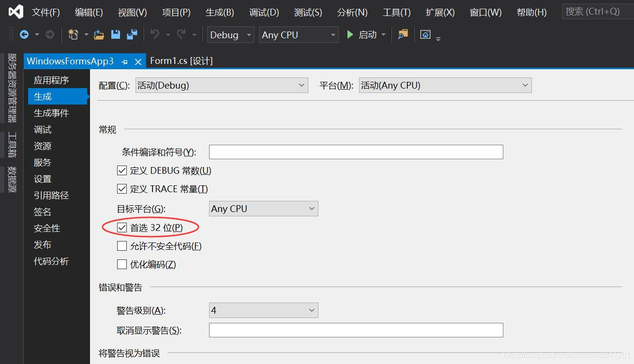
Task: Open the Debug solution configuration dropdown
Action: pos(231,35)
